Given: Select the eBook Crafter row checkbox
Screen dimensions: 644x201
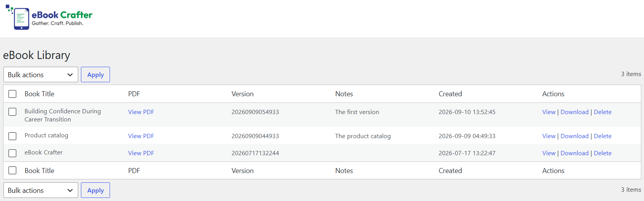Looking at the screenshot, I should click(x=12, y=153).
